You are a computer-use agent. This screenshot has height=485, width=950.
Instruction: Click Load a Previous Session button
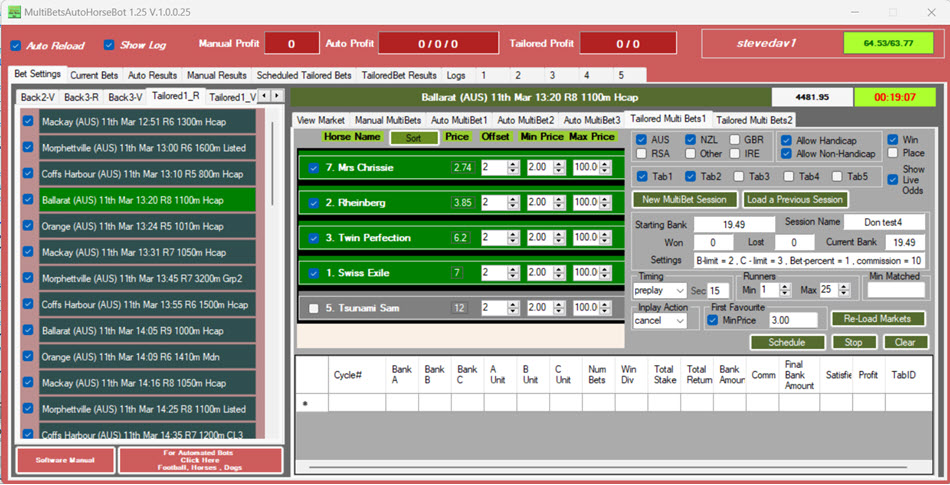click(795, 199)
